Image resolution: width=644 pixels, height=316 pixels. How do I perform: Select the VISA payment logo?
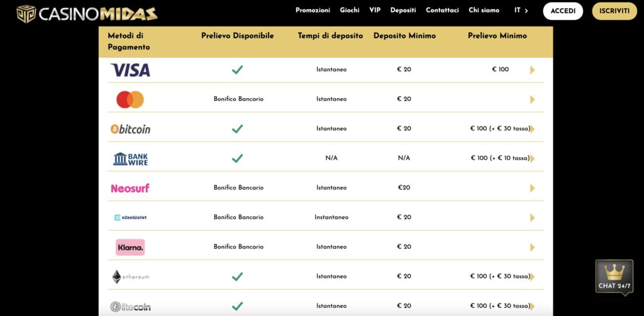pos(130,70)
